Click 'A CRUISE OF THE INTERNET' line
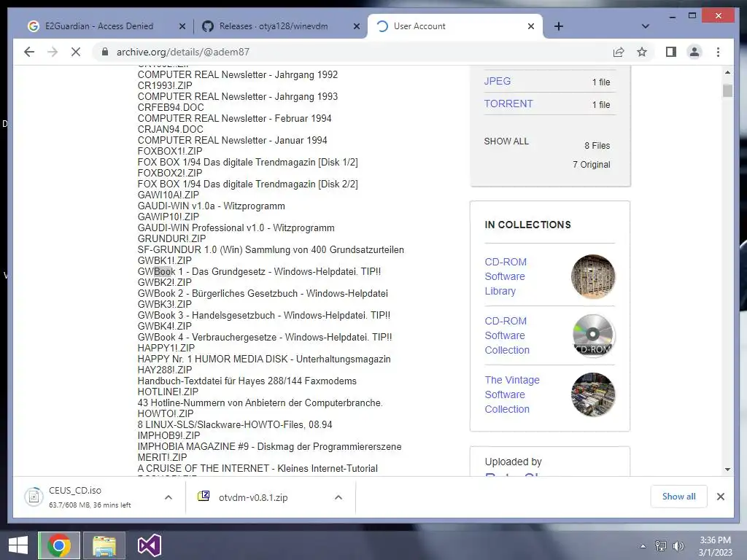 pyautogui.click(x=258, y=468)
